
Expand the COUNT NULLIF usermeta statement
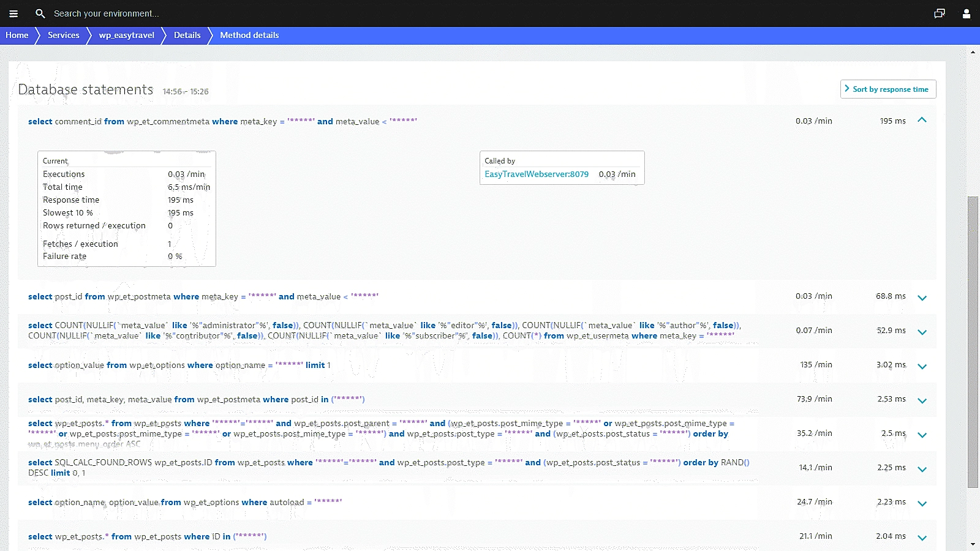922,332
